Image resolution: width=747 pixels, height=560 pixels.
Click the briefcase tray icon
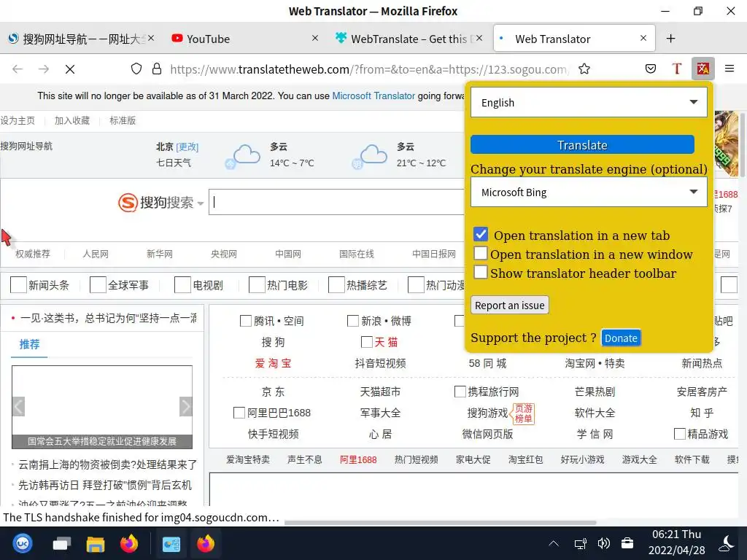pos(627,543)
